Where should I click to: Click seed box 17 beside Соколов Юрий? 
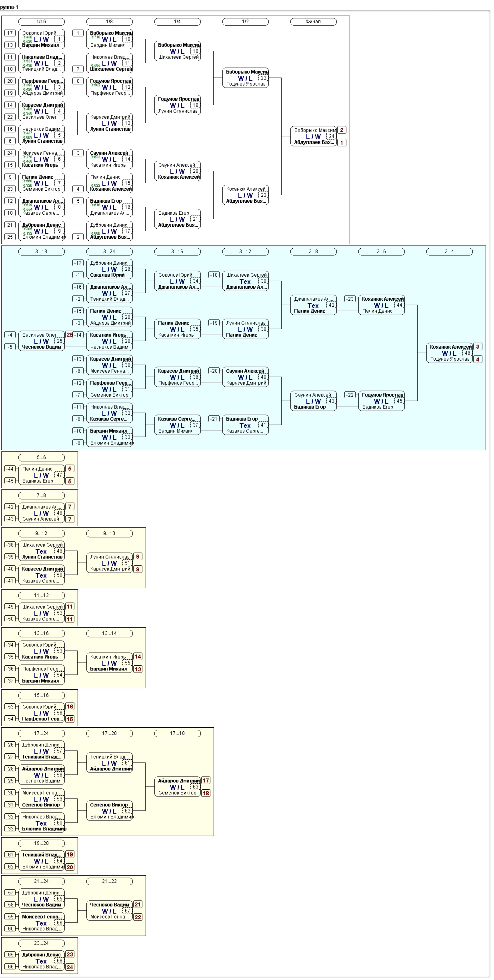click(x=10, y=33)
